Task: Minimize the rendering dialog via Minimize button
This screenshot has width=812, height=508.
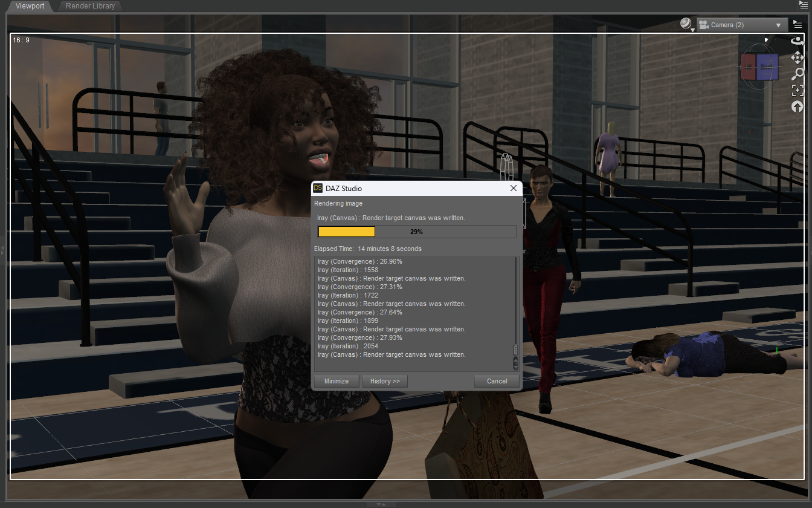Action: tap(336, 381)
